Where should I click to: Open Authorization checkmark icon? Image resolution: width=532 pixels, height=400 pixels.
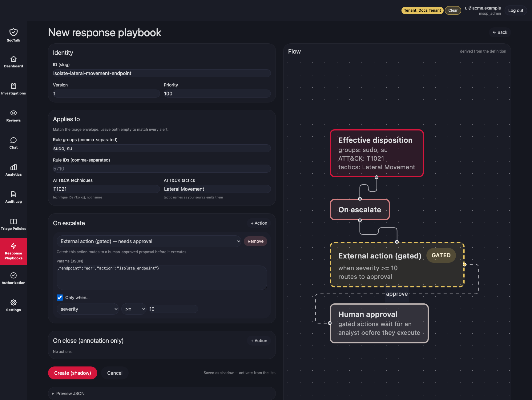pyautogui.click(x=14, y=275)
